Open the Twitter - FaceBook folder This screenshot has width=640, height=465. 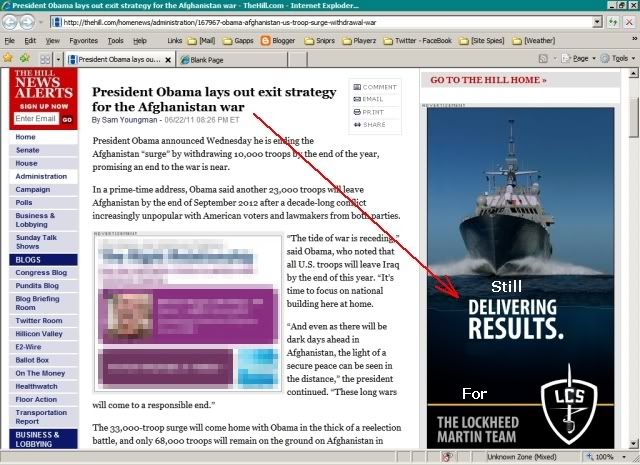[418, 40]
